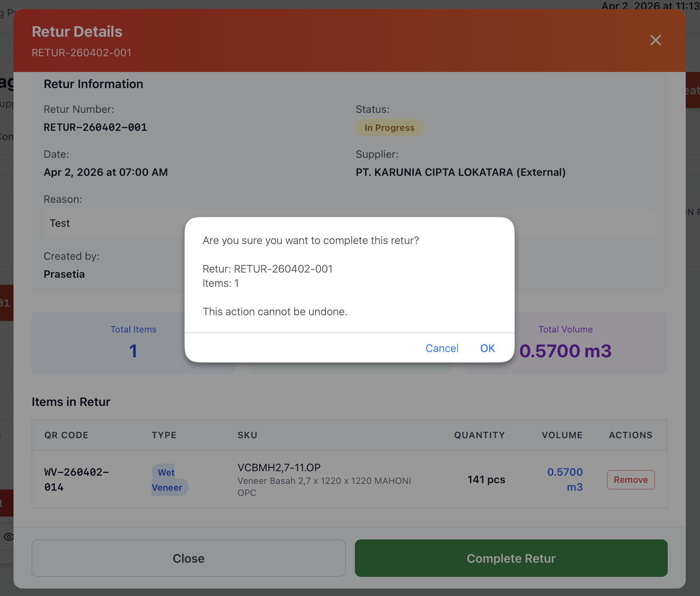
Task: Close the Retur Details modal with X
Action: pos(655,40)
